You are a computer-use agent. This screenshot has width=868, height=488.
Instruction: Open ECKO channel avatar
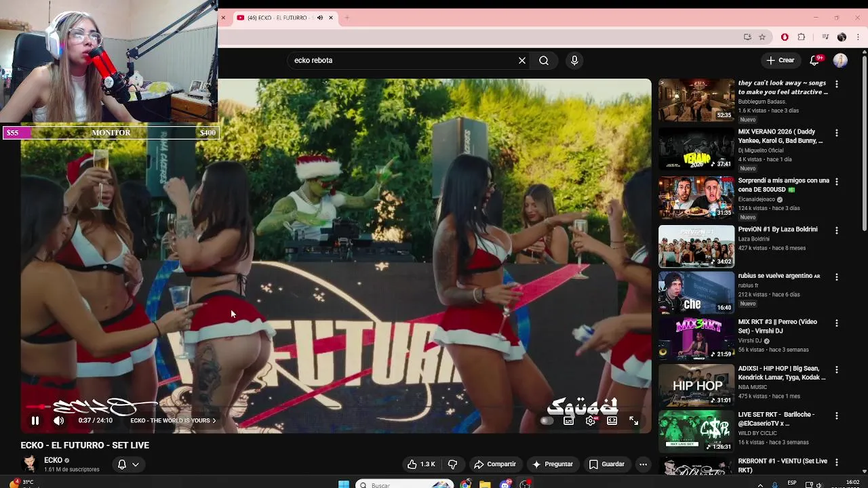pyautogui.click(x=29, y=464)
